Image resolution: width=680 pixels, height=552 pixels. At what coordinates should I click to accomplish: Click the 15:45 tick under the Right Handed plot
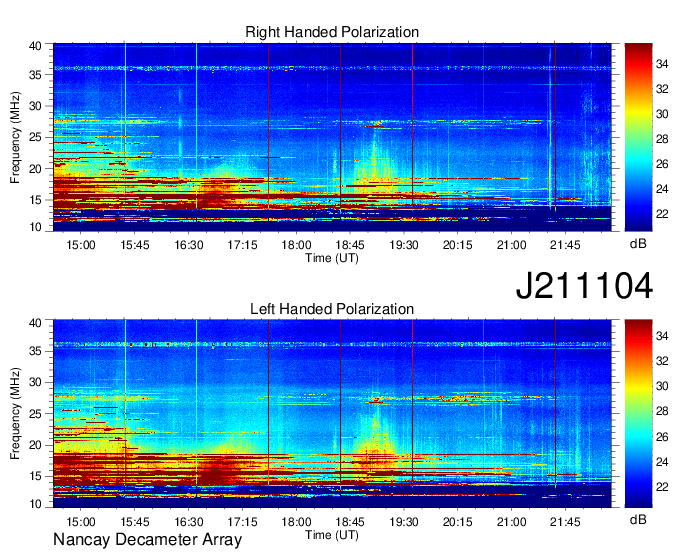[x=134, y=245]
